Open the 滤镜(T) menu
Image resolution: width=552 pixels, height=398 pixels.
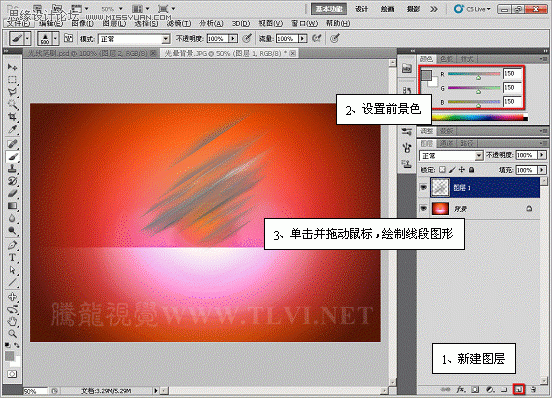pyautogui.click(x=179, y=23)
